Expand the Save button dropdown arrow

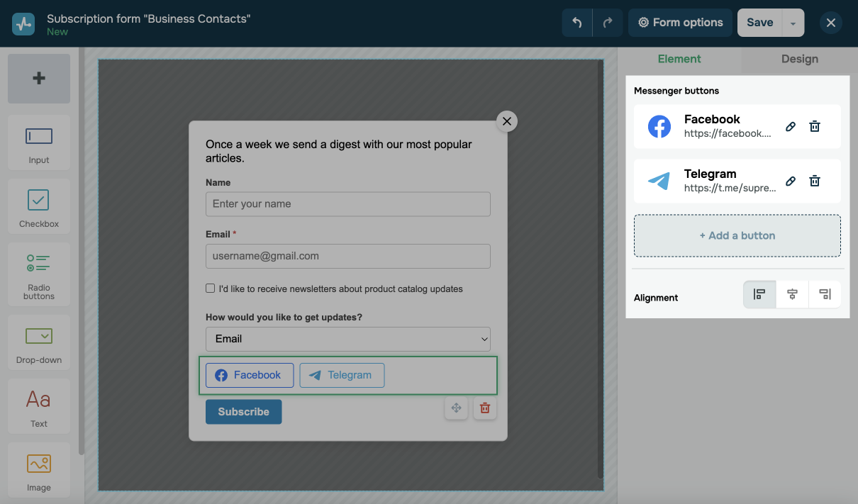pos(793,23)
